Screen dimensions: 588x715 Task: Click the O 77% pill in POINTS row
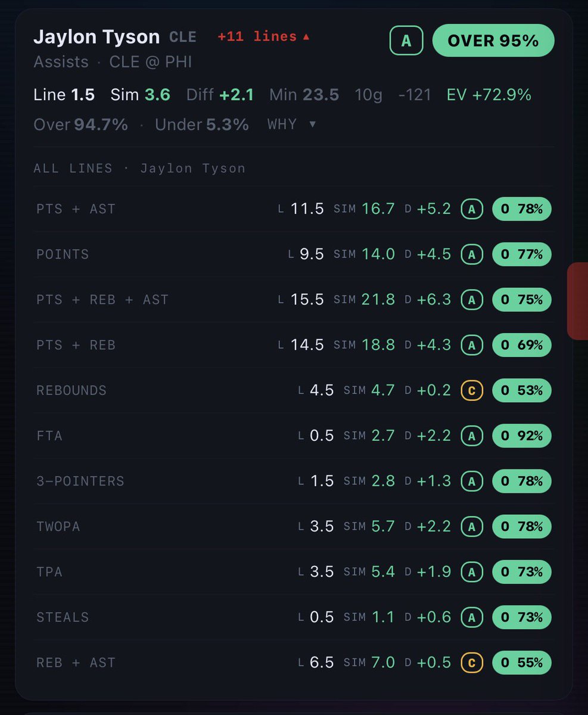point(522,254)
